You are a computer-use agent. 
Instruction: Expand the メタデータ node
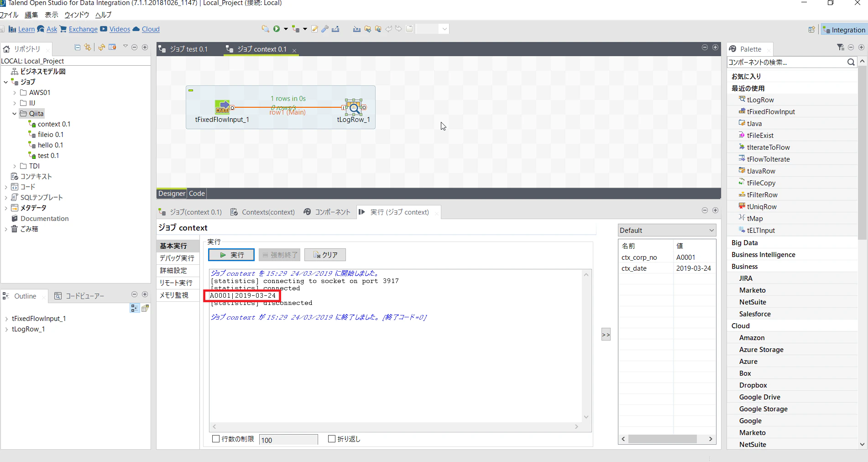tap(5, 208)
